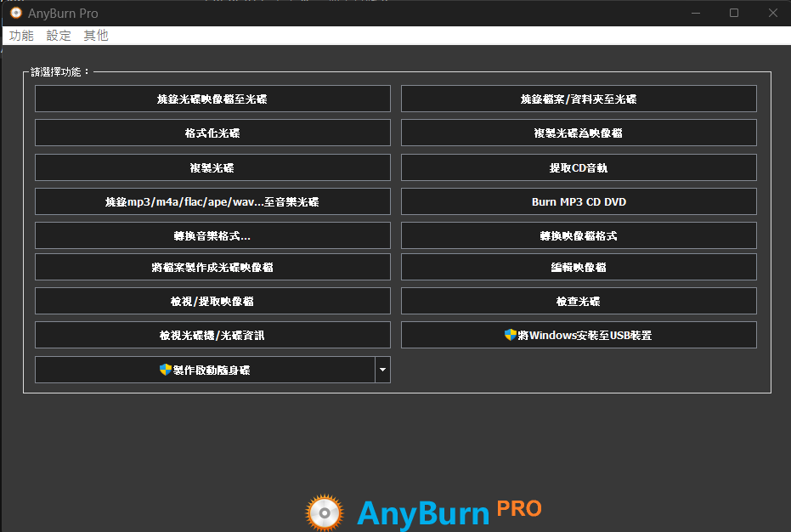Open 轉換音樂格式... function
This screenshot has height=532, width=791.
click(x=212, y=235)
